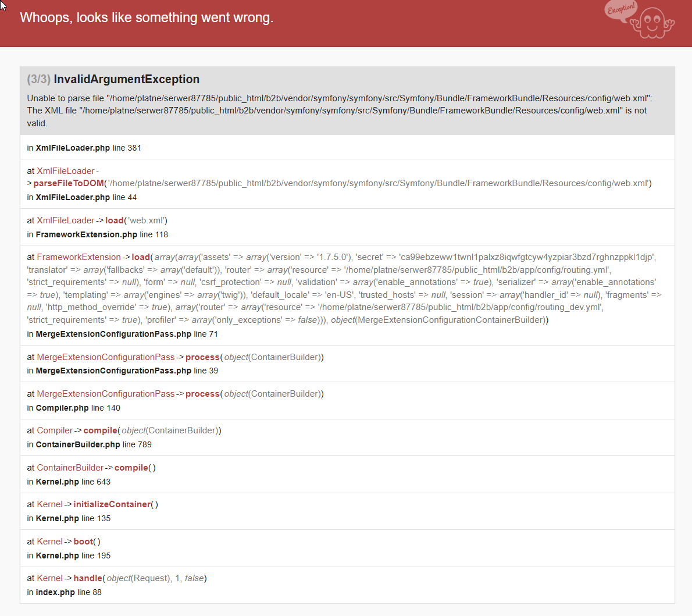The width and height of the screenshot is (692, 616).
Task: Click the Kernel class before handle
Action: pyautogui.click(x=49, y=578)
